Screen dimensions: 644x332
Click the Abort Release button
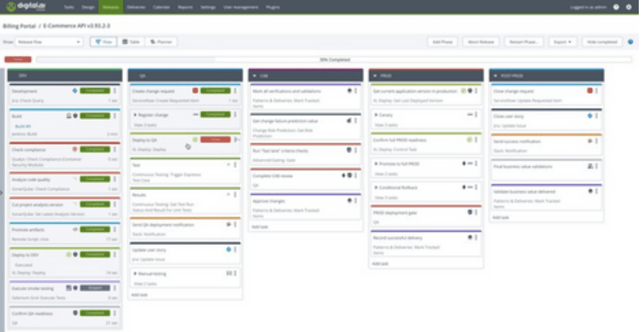pos(481,42)
